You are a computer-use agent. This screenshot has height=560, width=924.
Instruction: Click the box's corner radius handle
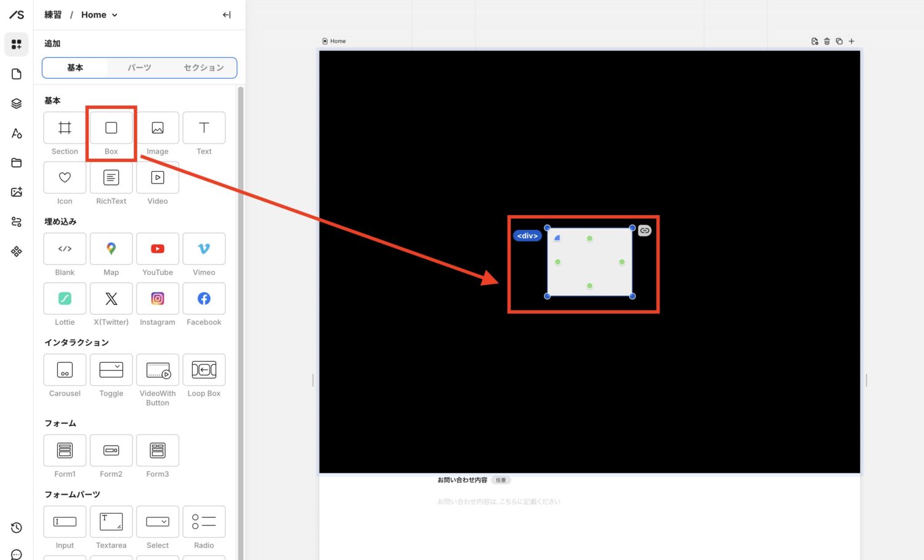coord(557,238)
